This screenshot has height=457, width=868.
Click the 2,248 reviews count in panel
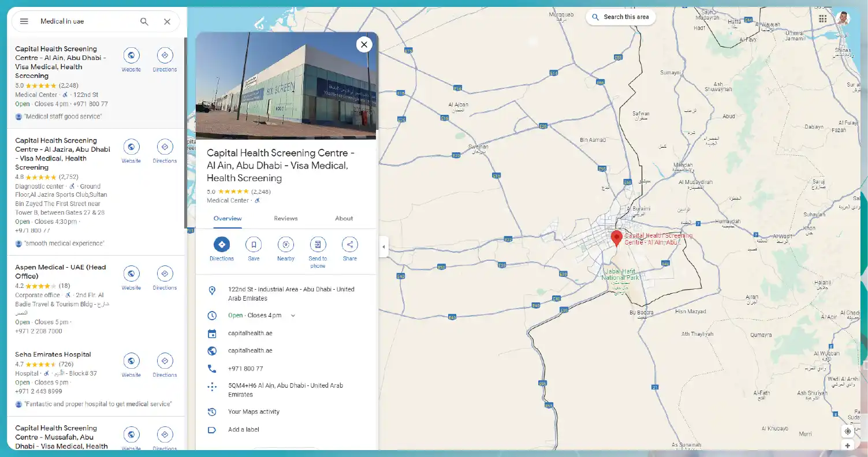261,192
